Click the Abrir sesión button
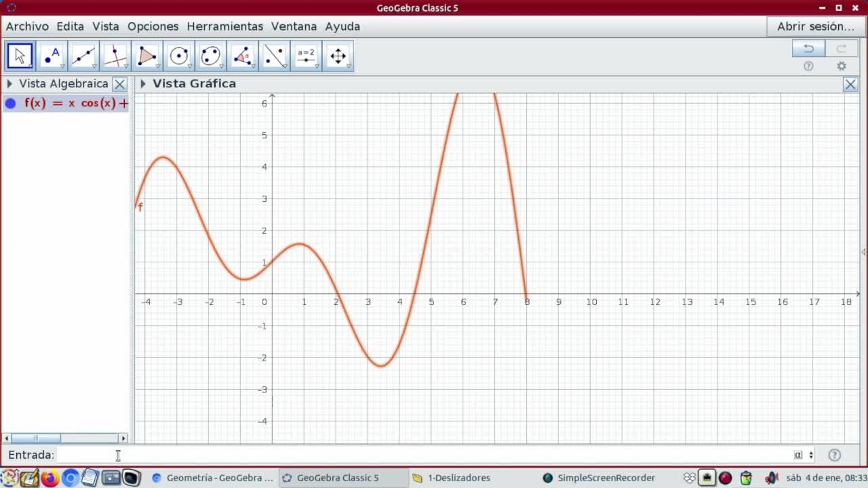Viewport: 868px width, 488px height. point(816,26)
